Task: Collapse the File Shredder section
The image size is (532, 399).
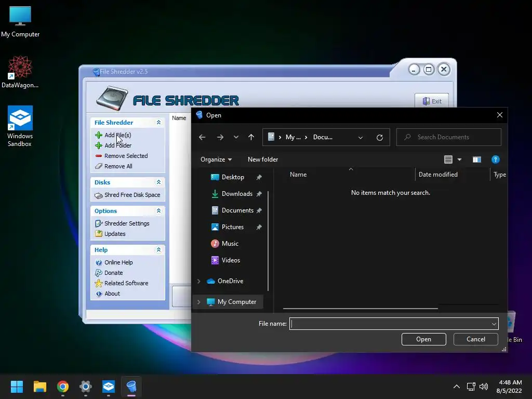Action: (x=158, y=123)
